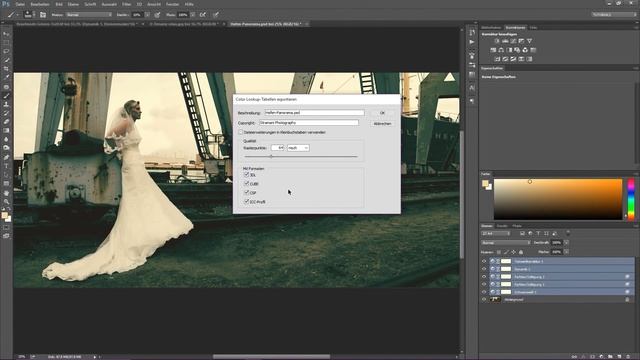Click the hue strip in Color panel
This screenshot has height=360, width=640.
pos(631,199)
